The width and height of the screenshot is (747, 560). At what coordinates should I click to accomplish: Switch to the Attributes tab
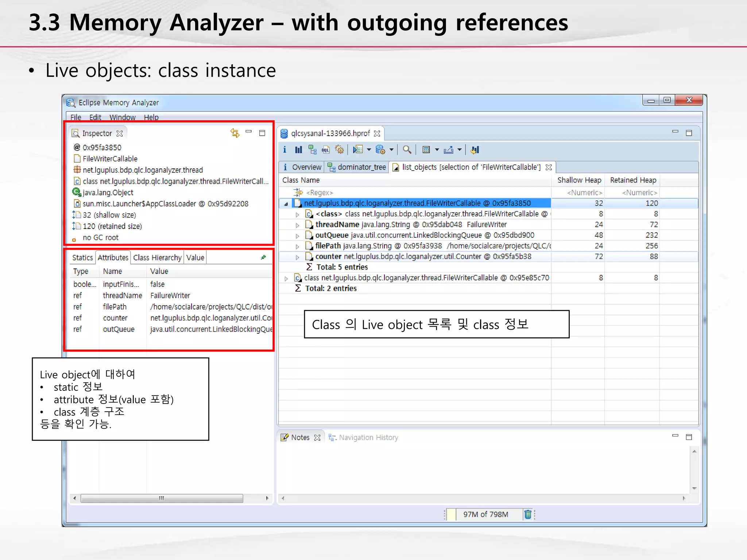point(113,257)
